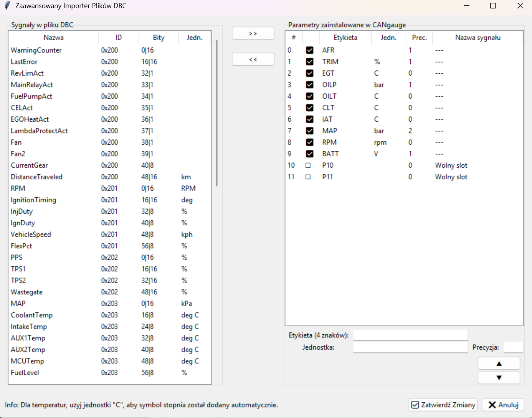Select the DistanceTraveled signal
The width and height of the screenshot is (532, 418).
pos(110,177)
